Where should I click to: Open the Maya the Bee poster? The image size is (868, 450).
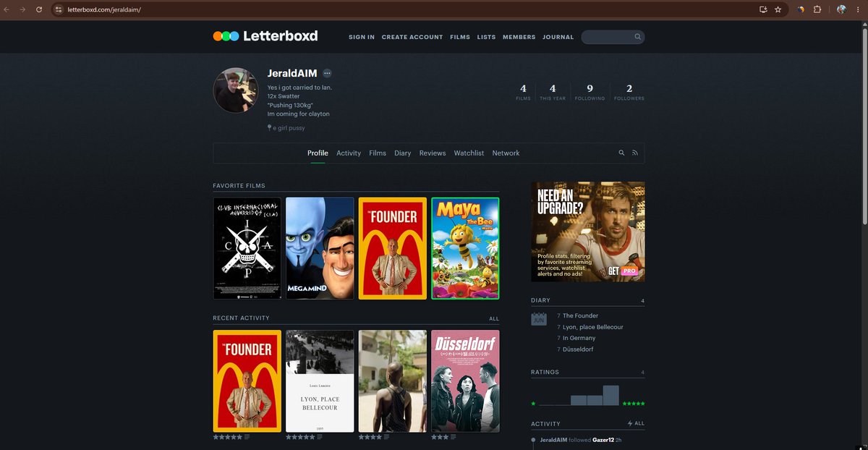pos(465,248)
